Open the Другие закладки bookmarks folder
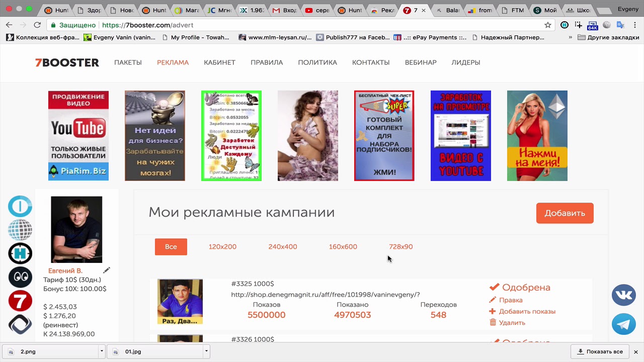This screenshot has width=644, height=362. pos(608,37)
